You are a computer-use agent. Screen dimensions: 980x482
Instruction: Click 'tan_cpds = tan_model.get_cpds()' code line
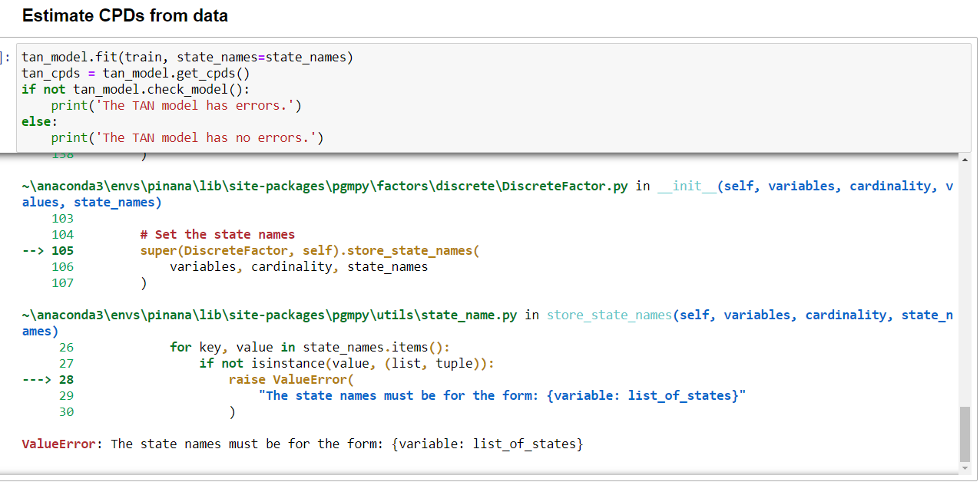(136, 74)
